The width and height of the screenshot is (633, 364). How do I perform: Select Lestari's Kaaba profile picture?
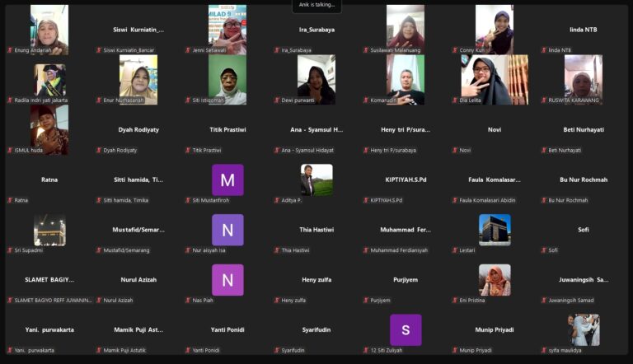click(495, 230)
